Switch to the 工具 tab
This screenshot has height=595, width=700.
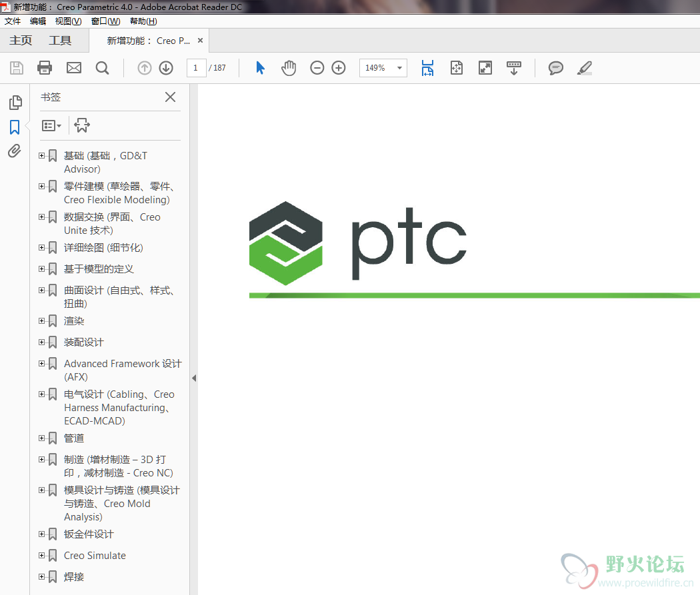click(60, 41)
